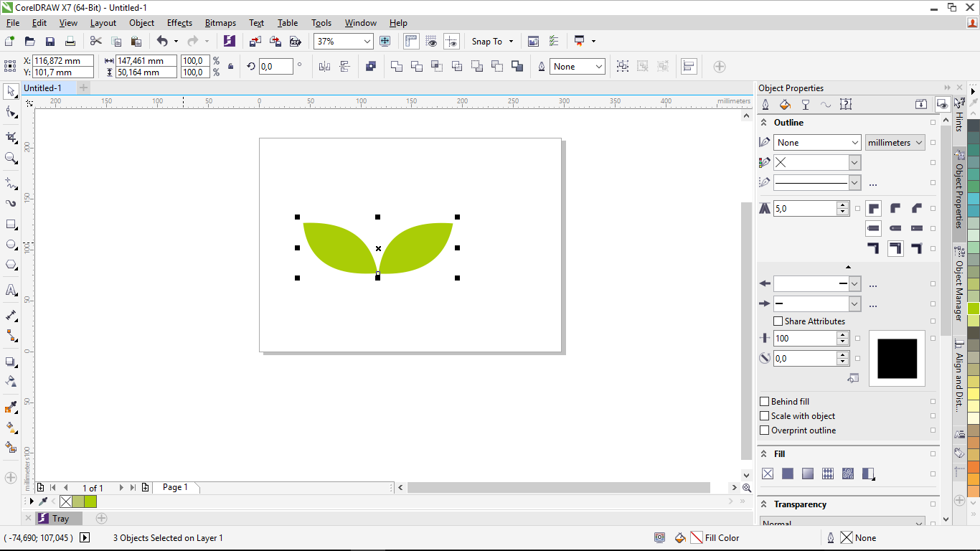Select the Ellipse tool
The width and height of the screenshot is (980, 551).
11,245
